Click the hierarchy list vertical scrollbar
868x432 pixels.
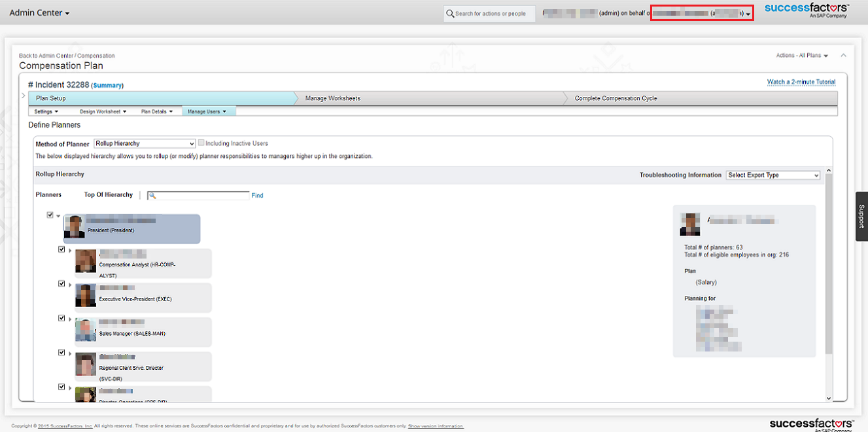coord(829,264)
